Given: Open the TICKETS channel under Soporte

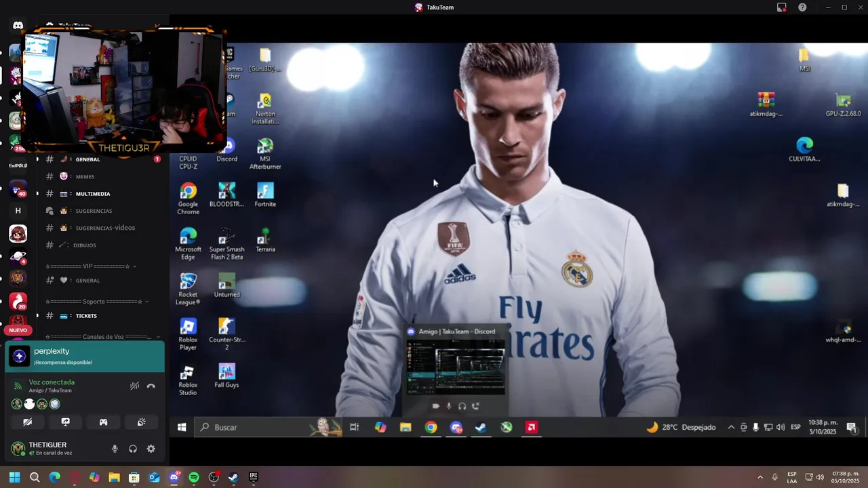Looking at the screenshot, I should click(x=102, y=315).
